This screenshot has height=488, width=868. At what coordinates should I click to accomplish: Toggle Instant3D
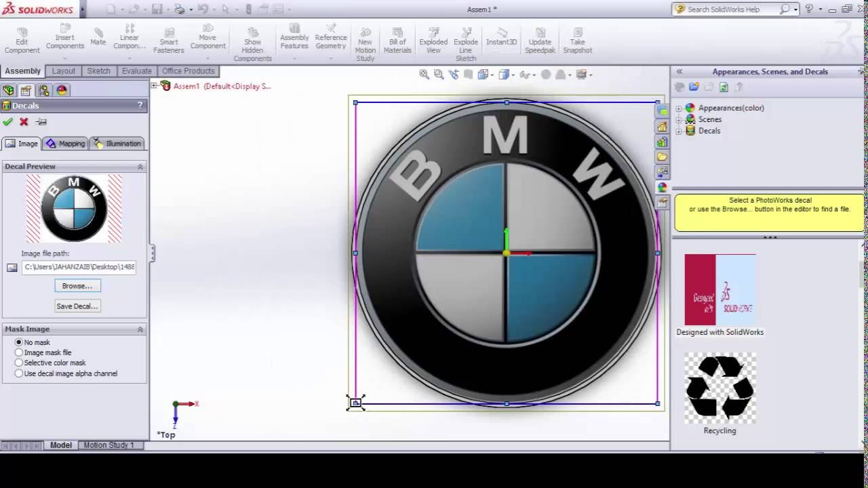pyautogui.click(x=502, y=37)
